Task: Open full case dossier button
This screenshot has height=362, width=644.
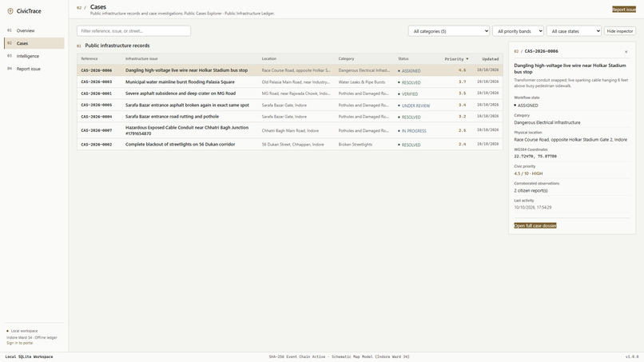Action: pyautogui.click(x=535, y=225)
